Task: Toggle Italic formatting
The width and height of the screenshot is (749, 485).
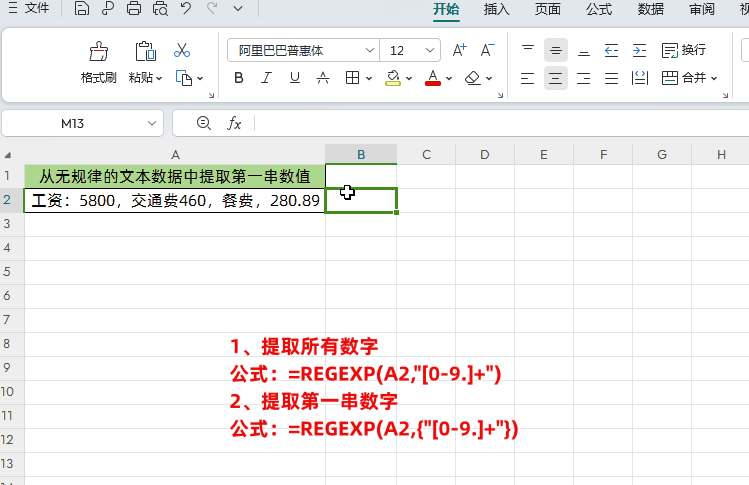Action: [266, 78]
